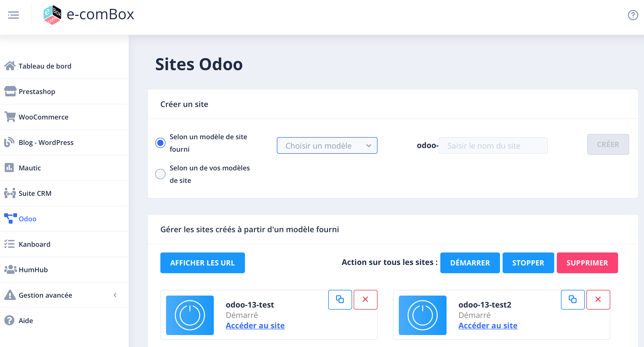Follow 'Accéder au site' for odoo-13-test
Screen dimensions: 644x347
[x=255, y=325]
